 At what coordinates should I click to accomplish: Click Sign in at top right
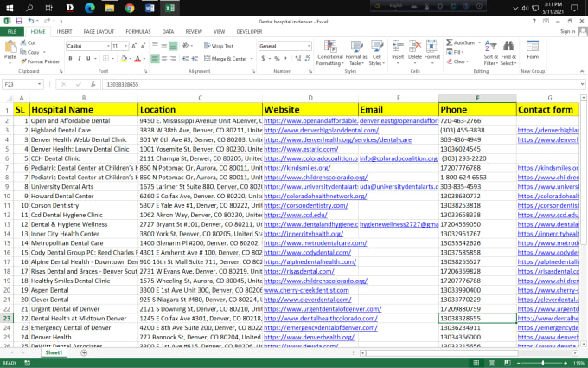(x=567, y=31)
